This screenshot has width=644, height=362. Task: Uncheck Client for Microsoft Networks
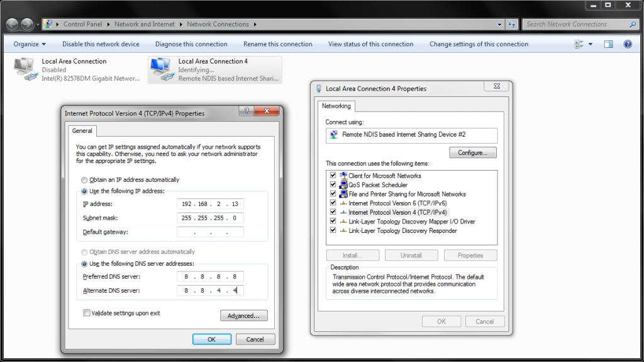pos(333,175)
